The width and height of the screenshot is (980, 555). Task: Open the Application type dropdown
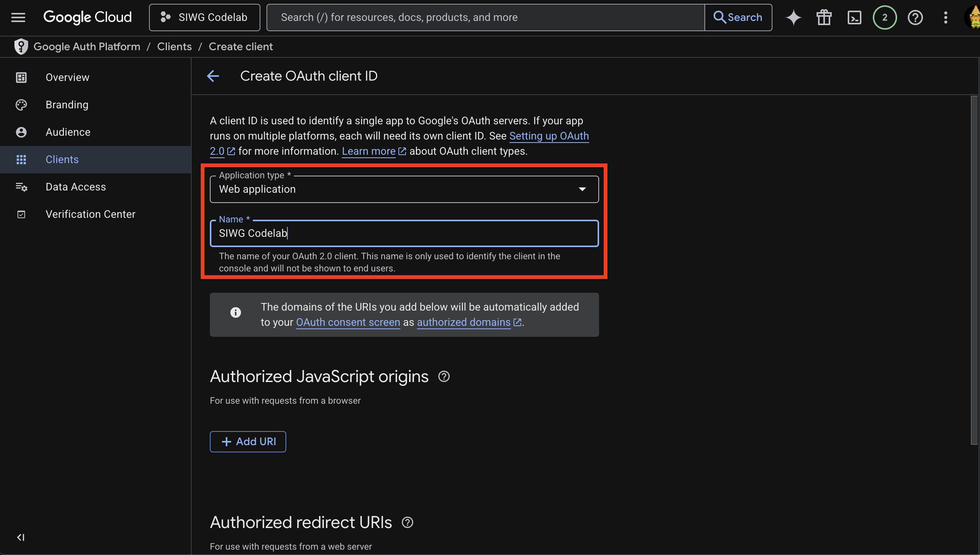click(x=583, y=189)
